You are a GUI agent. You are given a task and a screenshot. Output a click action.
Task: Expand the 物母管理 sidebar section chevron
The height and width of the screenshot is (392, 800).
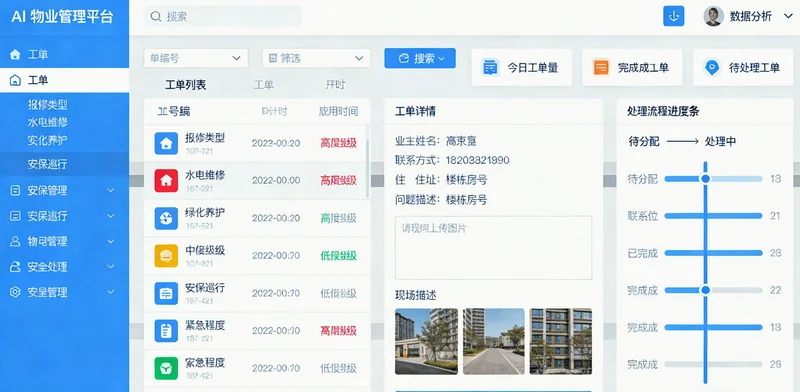click(x=111, y=241)
